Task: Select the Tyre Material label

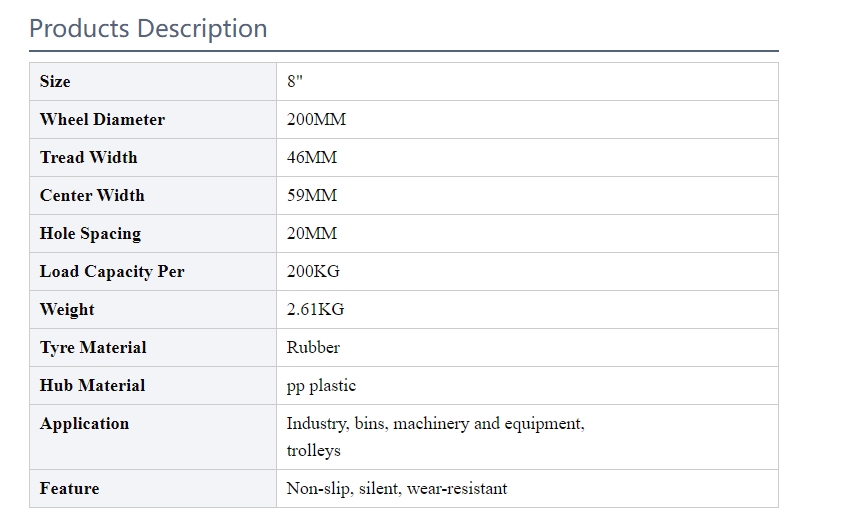Action: point(93,348)
